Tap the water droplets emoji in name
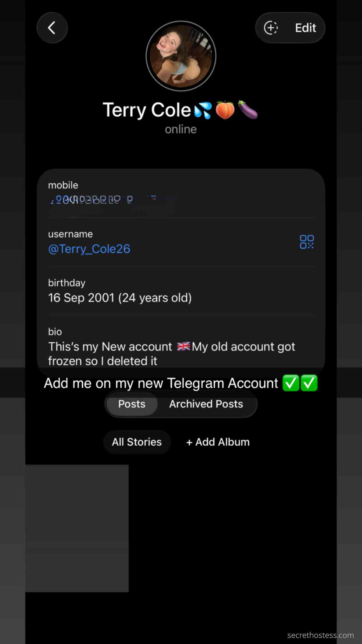 coord(203,110)
